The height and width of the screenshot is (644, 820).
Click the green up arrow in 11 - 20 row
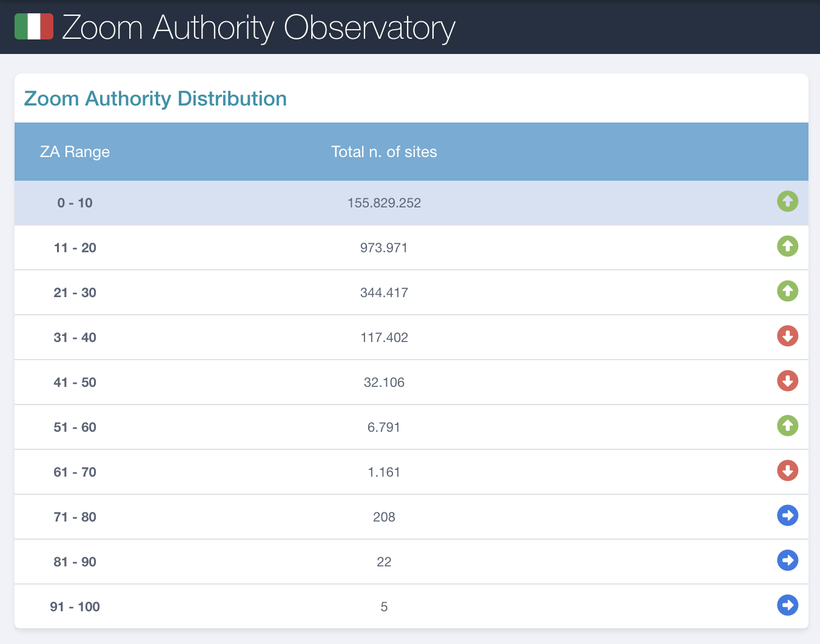tap(787, 246)
